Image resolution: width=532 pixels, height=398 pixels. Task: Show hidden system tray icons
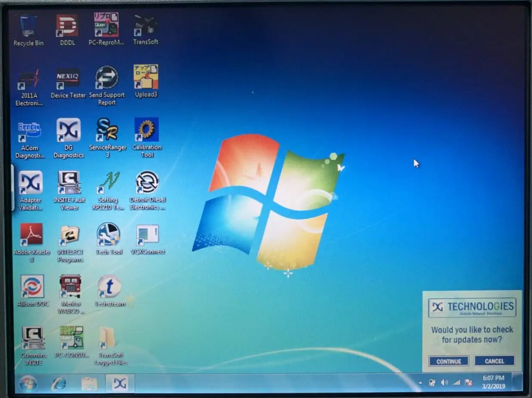420,383
